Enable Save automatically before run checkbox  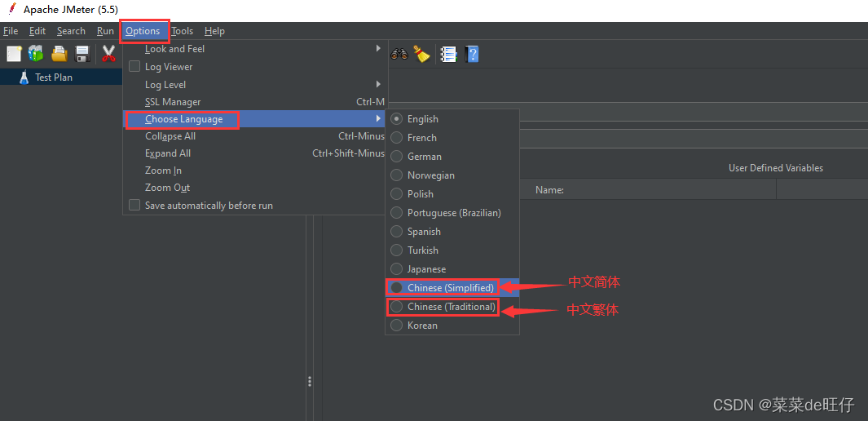[x=134, y=206]
